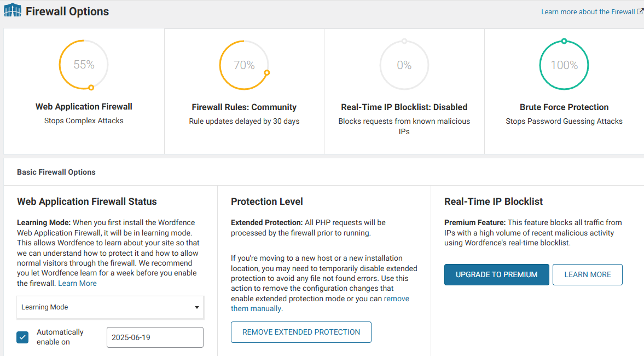Open the Brute Force Protection status tile
Screen dimensions: 644x356
click(564, 107)
